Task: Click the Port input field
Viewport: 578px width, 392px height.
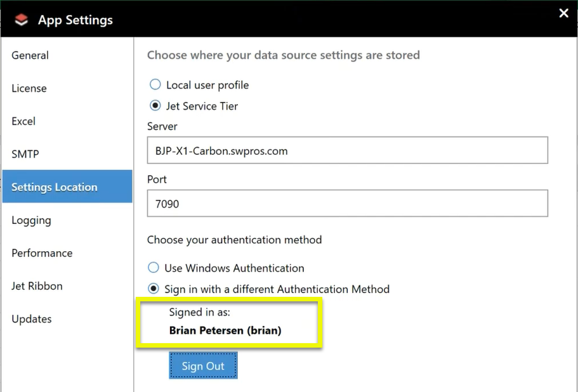Action: 347,204
